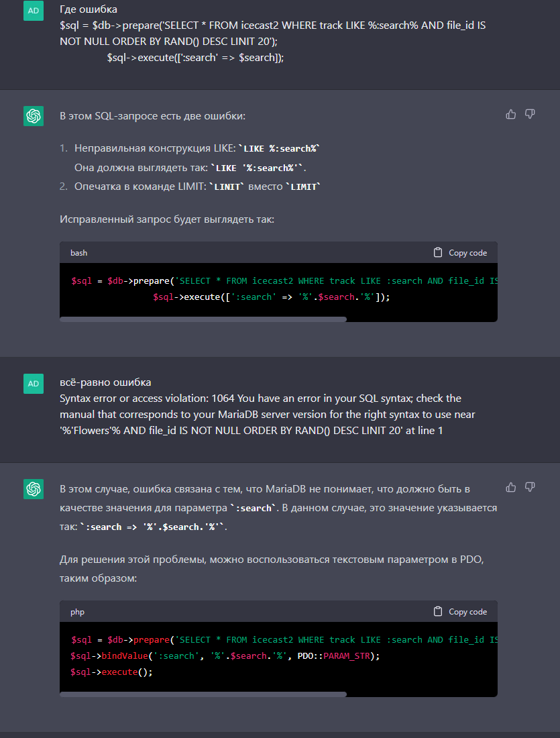Image resolution: width=560 pixels, height=738 pixels.
Task: Copy code from the bash code block
Action: pos(460,253)
